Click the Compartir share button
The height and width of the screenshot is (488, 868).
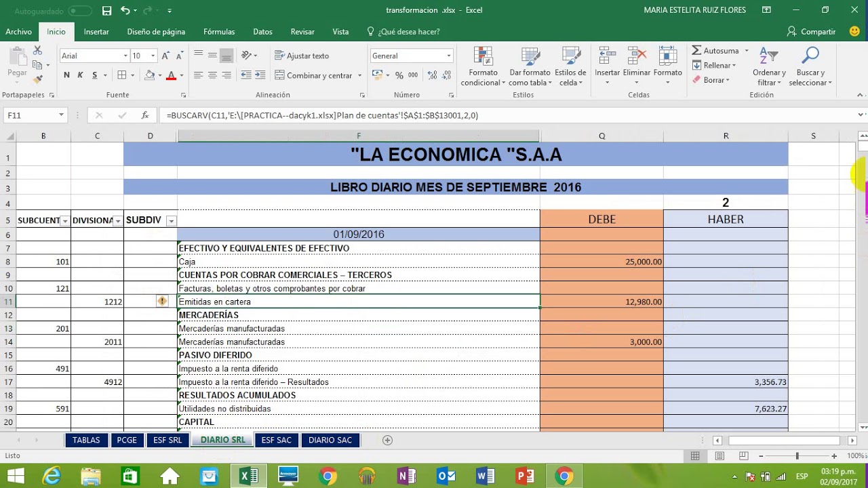pos(811,32)
